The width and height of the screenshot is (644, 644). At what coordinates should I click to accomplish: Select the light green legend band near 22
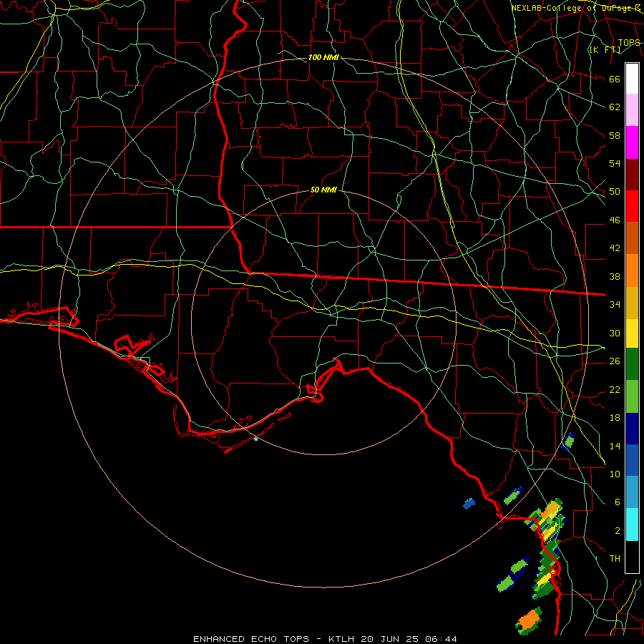[x=632, y=396]
